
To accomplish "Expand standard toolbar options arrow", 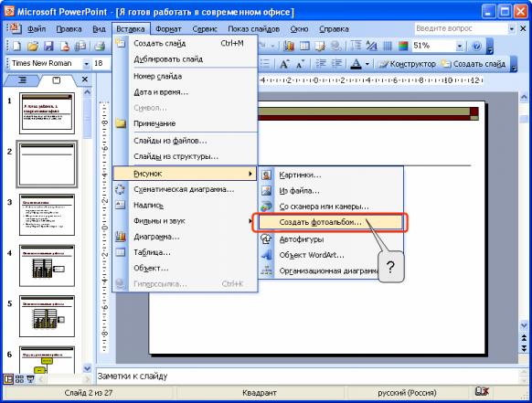I will 489,46.
